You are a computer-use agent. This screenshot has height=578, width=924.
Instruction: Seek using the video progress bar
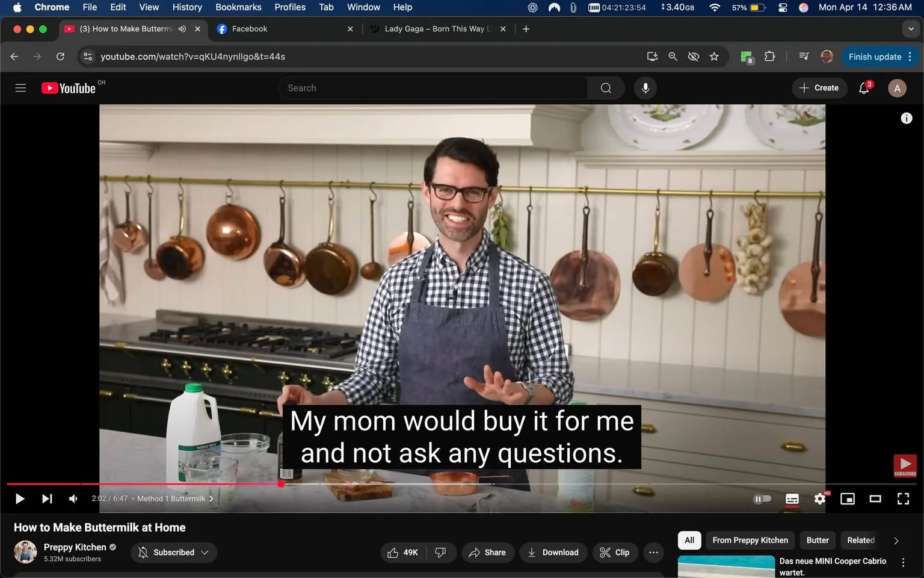361,484
